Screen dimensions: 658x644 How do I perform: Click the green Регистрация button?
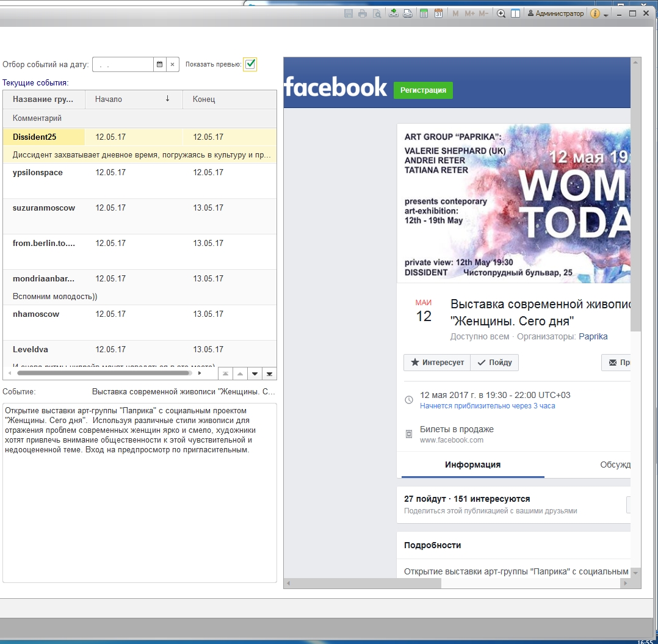[423, 90]
